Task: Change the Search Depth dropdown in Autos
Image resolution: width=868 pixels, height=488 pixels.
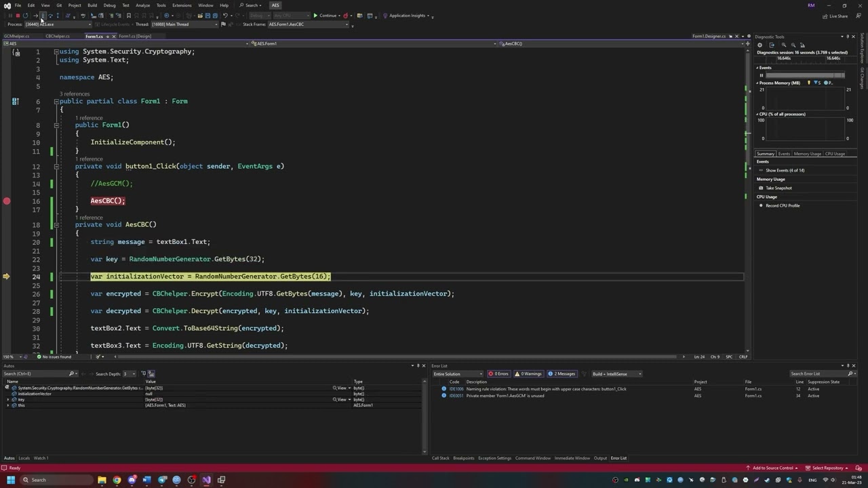Action: click(129, 374)
